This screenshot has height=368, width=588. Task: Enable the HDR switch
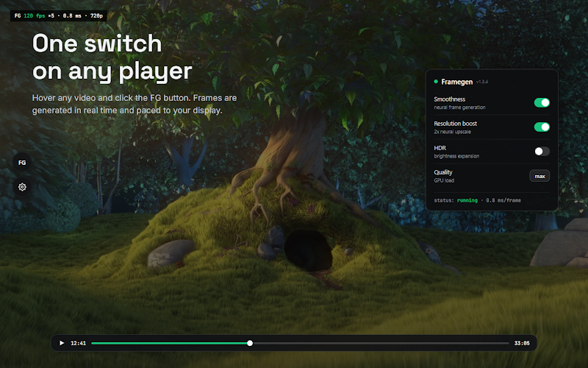pos(542,152)
